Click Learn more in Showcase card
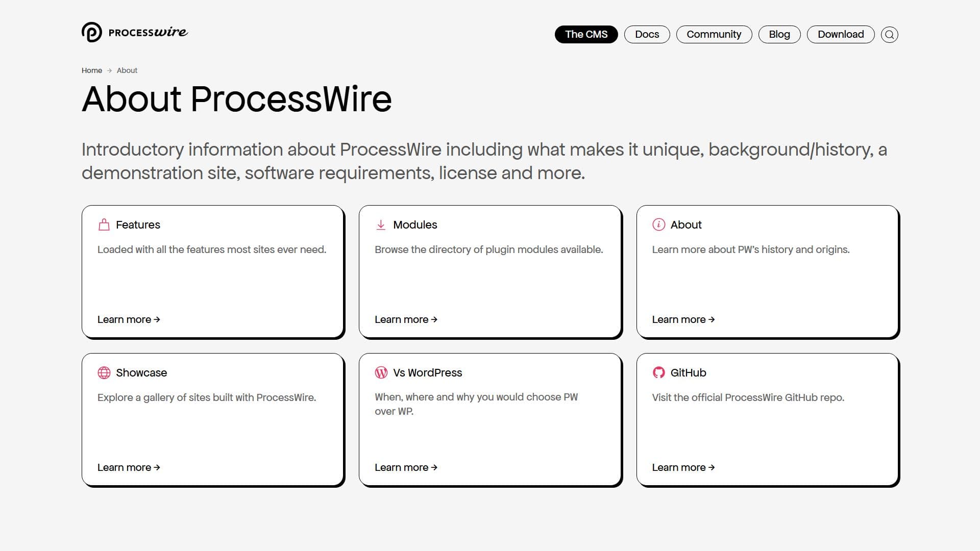The image size is (980, 551). [129, 467]
